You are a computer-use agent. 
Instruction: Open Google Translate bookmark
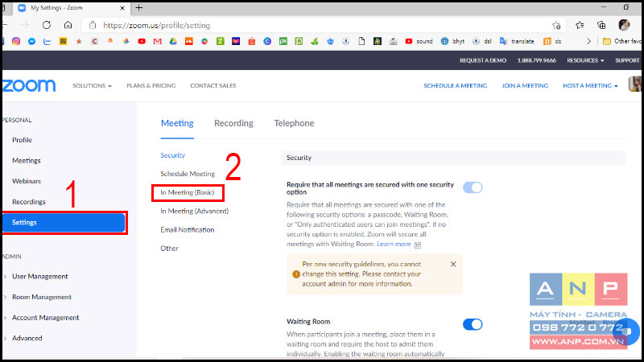pyautogui.click(x=517, y=42)
